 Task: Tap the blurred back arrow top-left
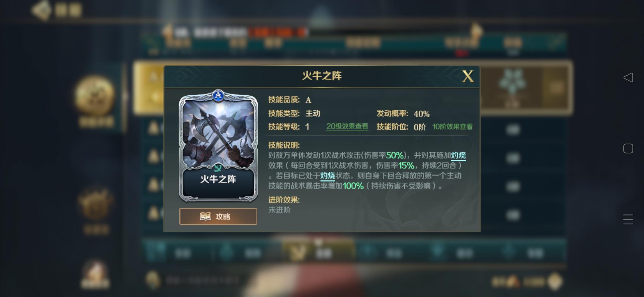[41, 10]
